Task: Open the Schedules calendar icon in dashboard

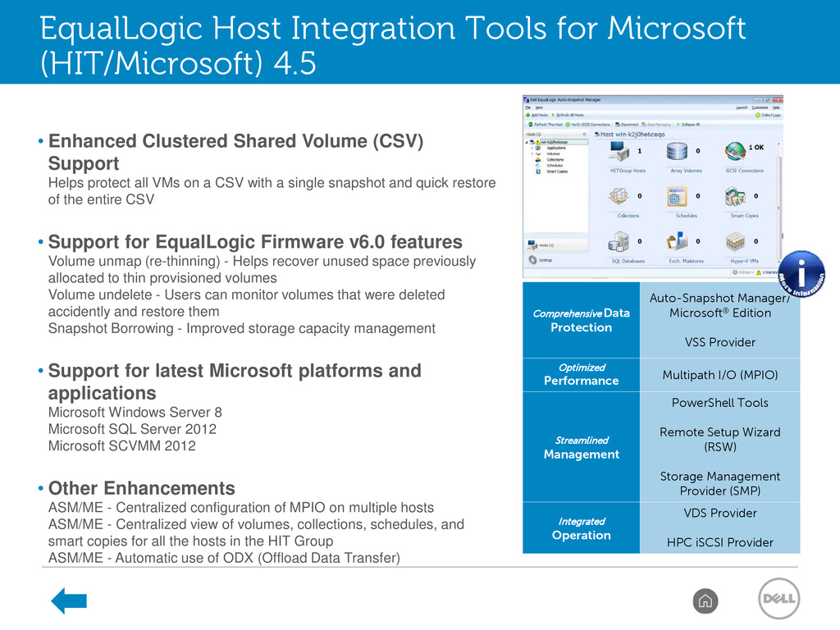Action: coord(677,197)
